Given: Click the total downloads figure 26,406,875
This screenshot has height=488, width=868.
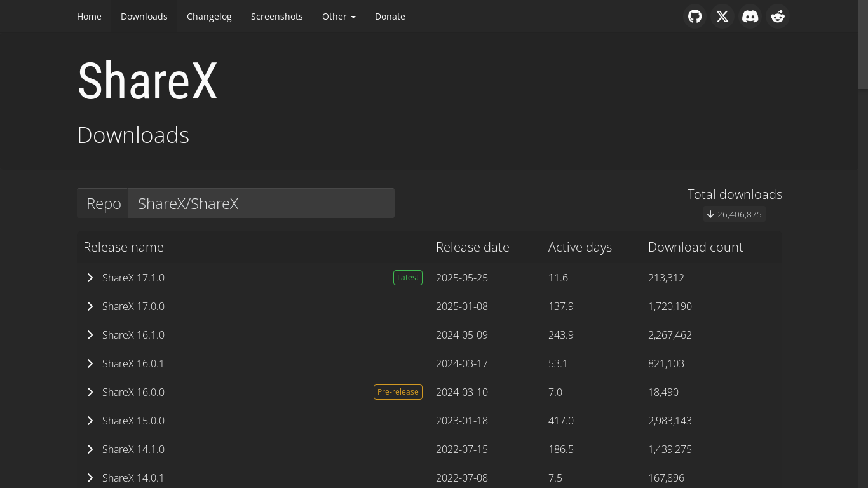Looking at the screenshot, I should click(740, 214).
